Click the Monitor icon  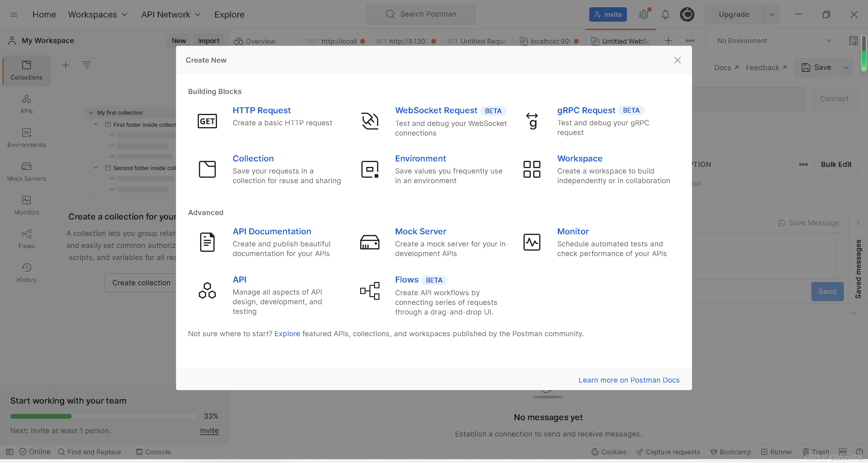tap(532, 242)
